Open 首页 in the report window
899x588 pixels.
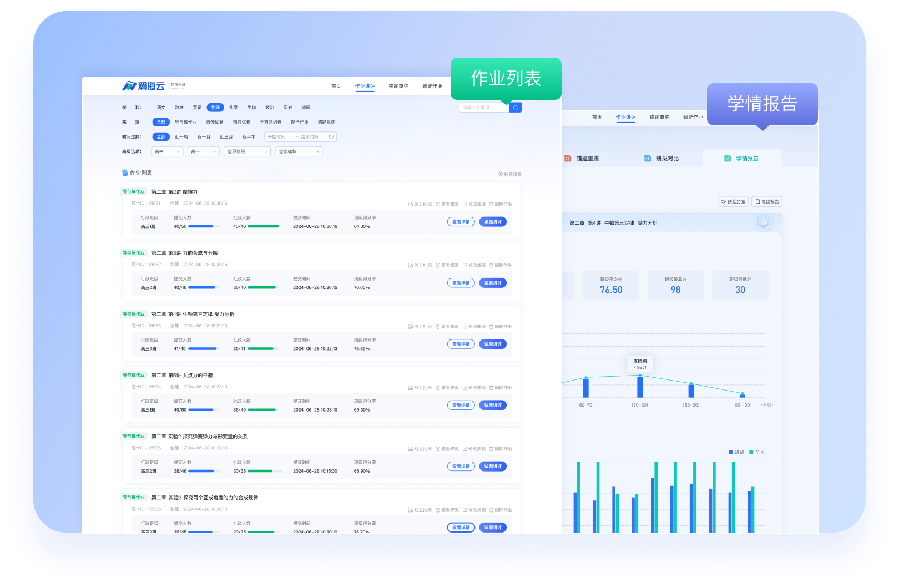point(597,117)
